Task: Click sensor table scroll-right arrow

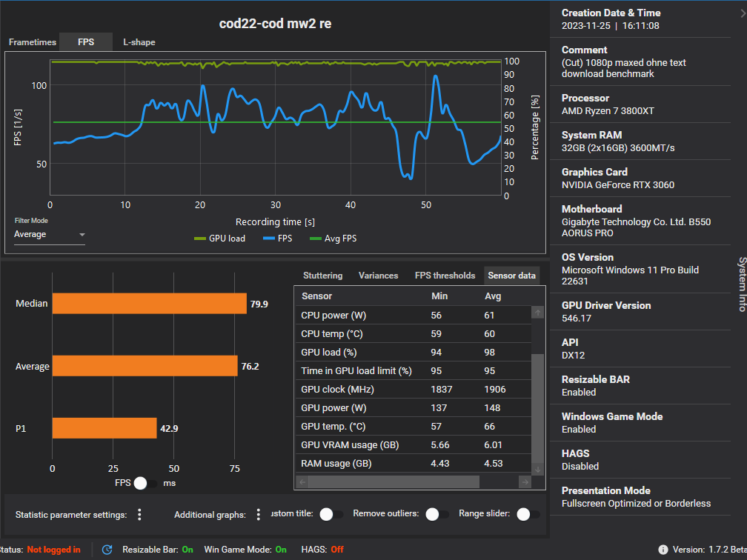Action: pyautogui.click(x=525, y=482)
